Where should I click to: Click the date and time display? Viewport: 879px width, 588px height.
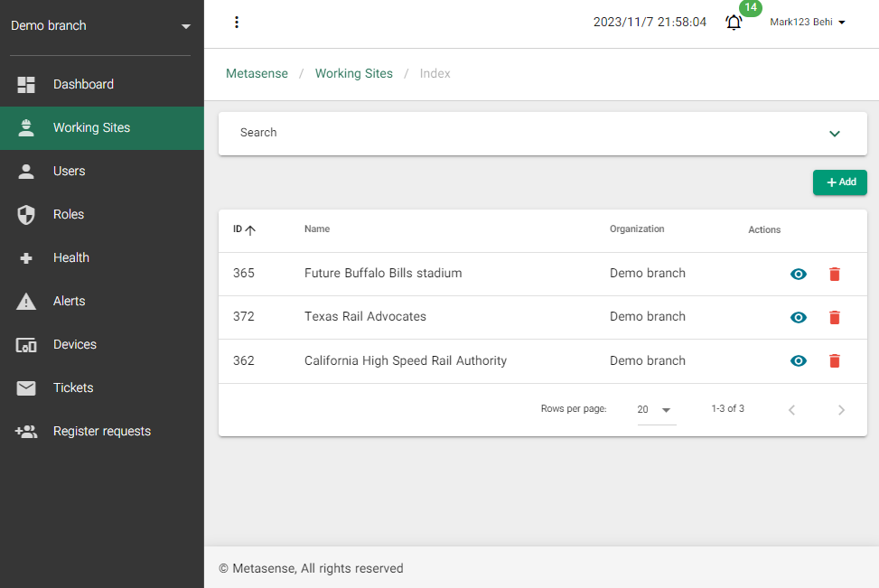click(650, 22)
